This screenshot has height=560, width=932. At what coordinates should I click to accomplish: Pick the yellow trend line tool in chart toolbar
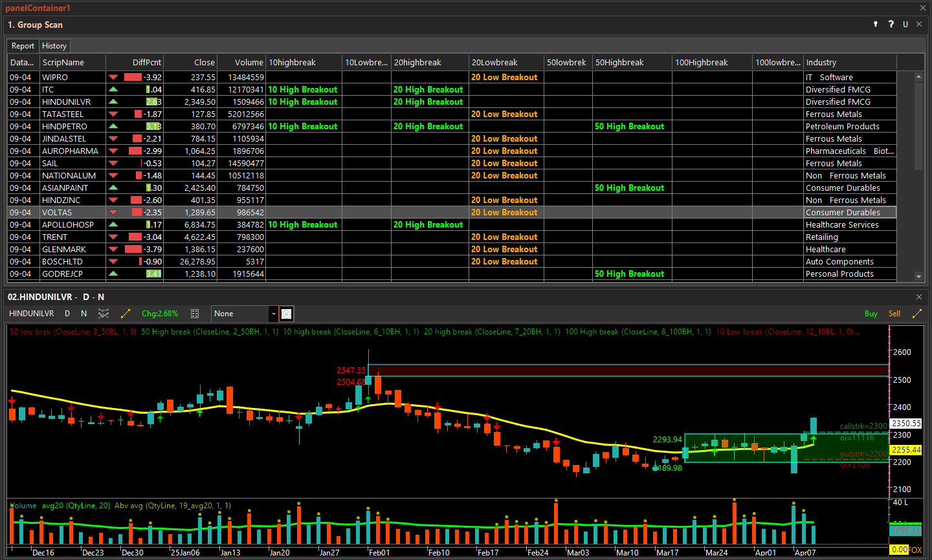point(126,313)
